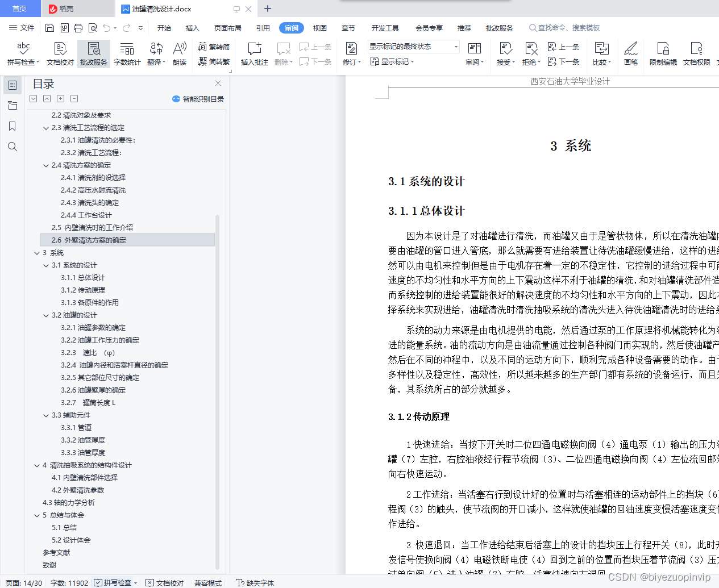
Task: Collapse the 2.3 清洗工艺流程的选定 node
Action: [46, 128]
